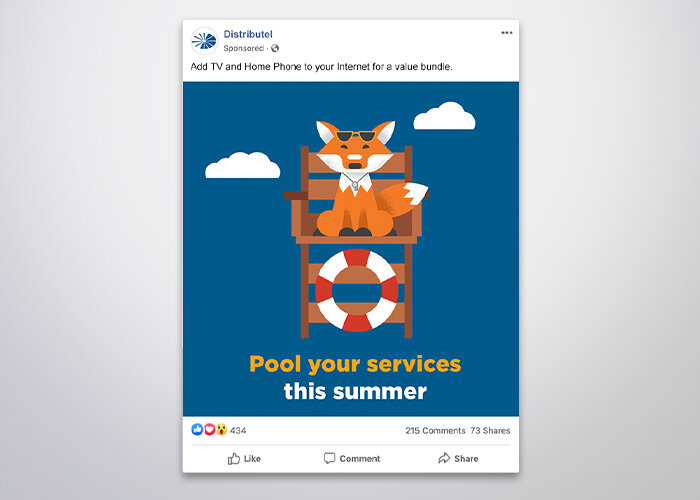Click the Sponsored label
700x500 pixels.
[244, 48]
